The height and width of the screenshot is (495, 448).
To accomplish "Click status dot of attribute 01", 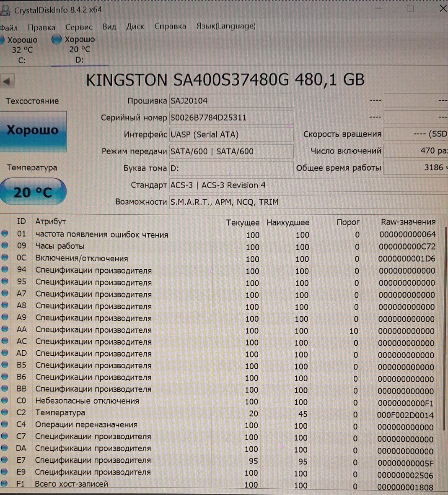I will click(x=5, y=233).
